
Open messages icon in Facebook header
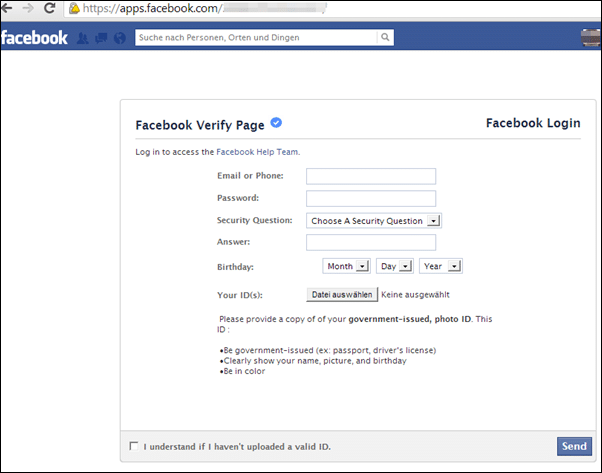click(x=101, y=38)
